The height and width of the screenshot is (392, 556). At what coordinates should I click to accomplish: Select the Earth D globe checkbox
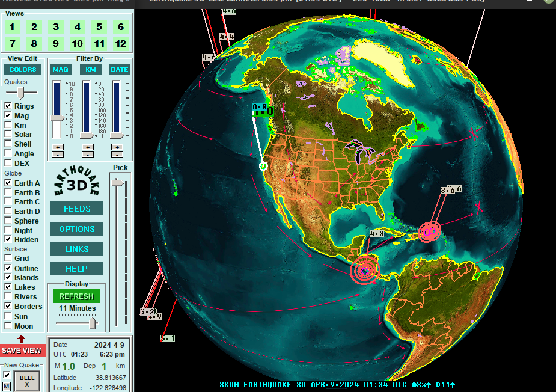[8, 211]
